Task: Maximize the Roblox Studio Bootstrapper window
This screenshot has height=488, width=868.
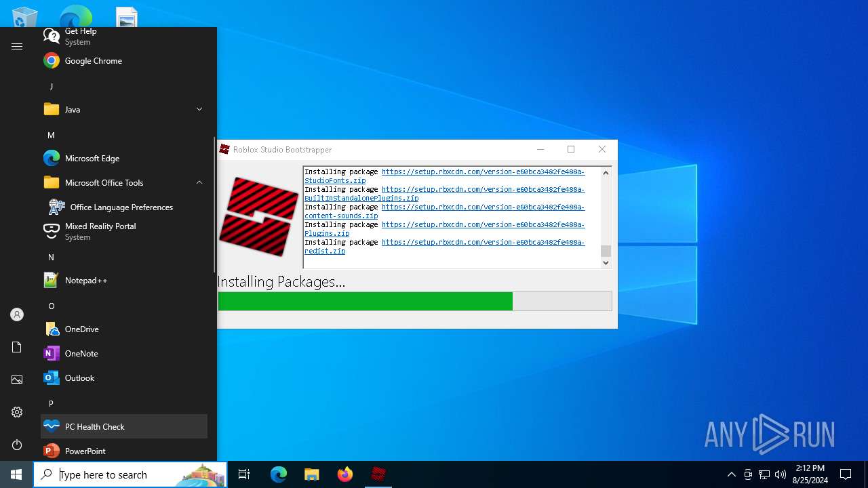Action: [571, 149]
